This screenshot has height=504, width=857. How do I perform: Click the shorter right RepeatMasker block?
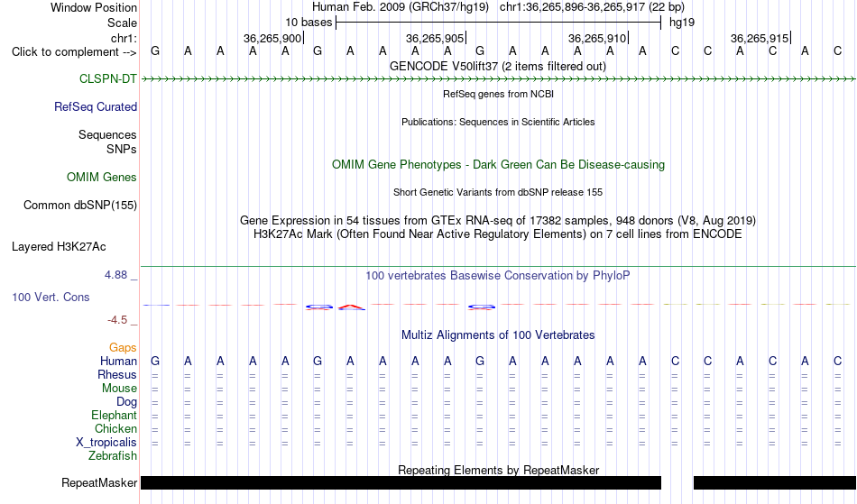(775, 482)
